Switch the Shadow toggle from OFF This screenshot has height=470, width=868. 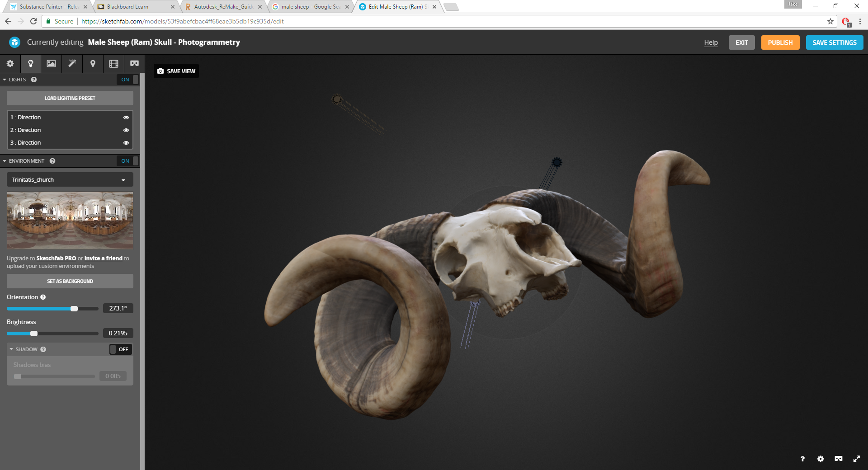120,349
